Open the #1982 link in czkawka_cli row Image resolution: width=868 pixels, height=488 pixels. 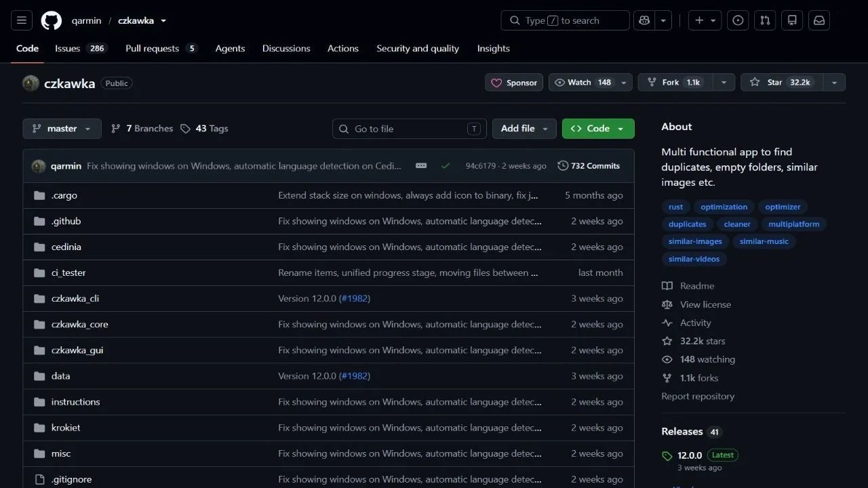[x=355, y=299]
